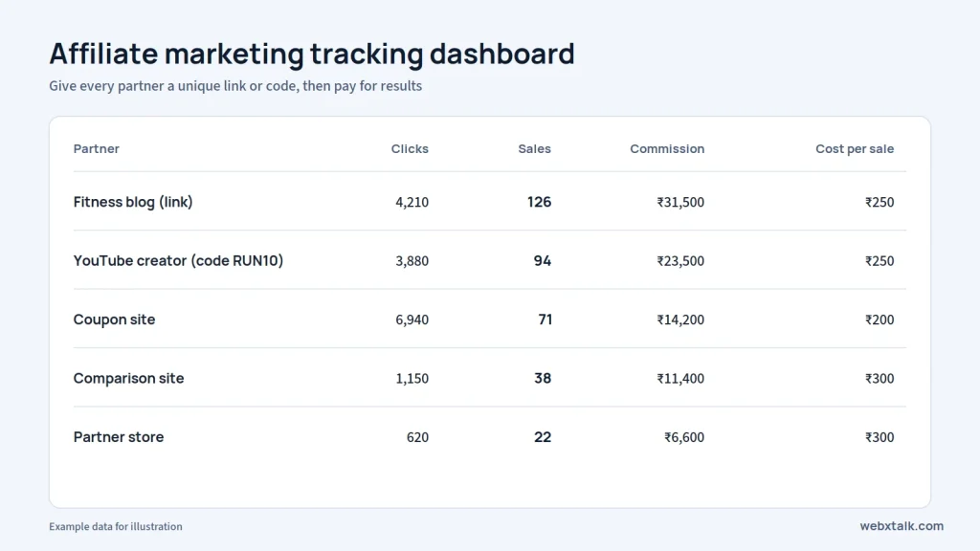Click the 22 sales value

543,436
